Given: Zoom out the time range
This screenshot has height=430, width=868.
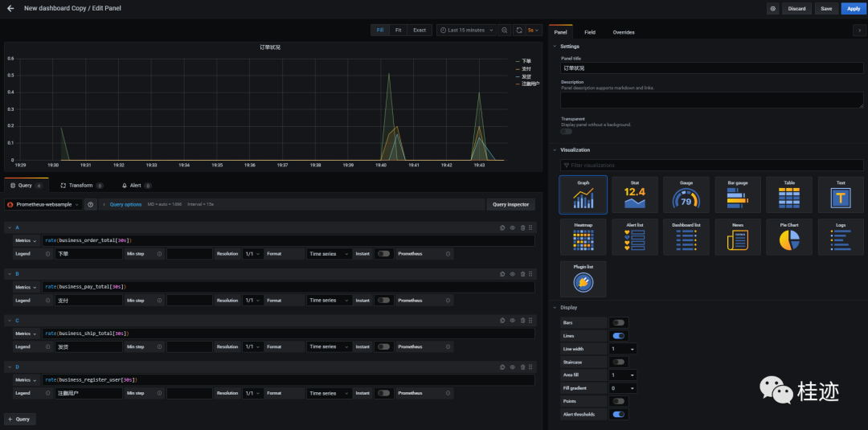Looking at the screenshot, I should pyautogui.click(x=504, y=30).
